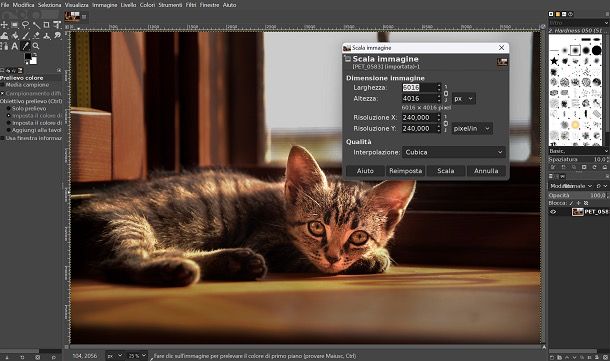Select the Free Select lasso tool

[x=25, y=25]
